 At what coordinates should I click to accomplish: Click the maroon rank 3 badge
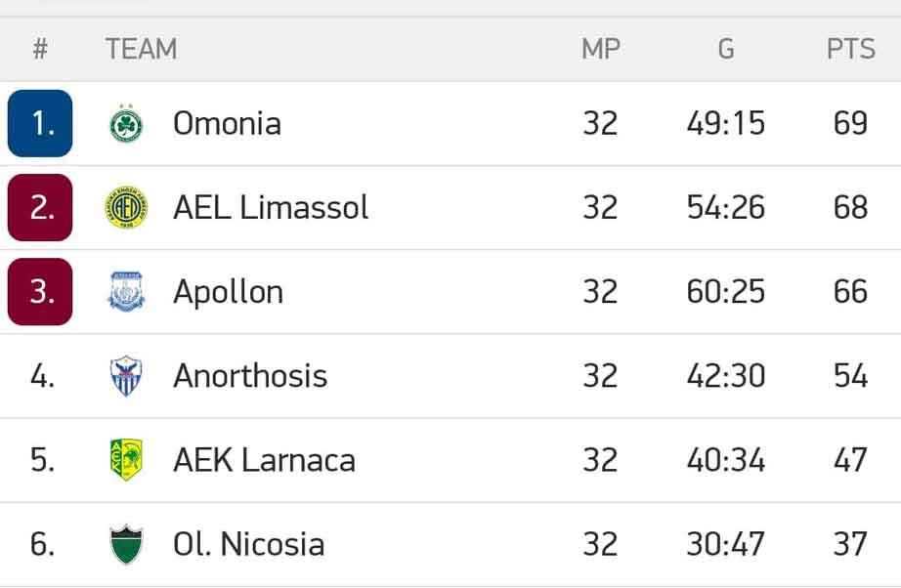pyautogui.click(x=40, y=292)
